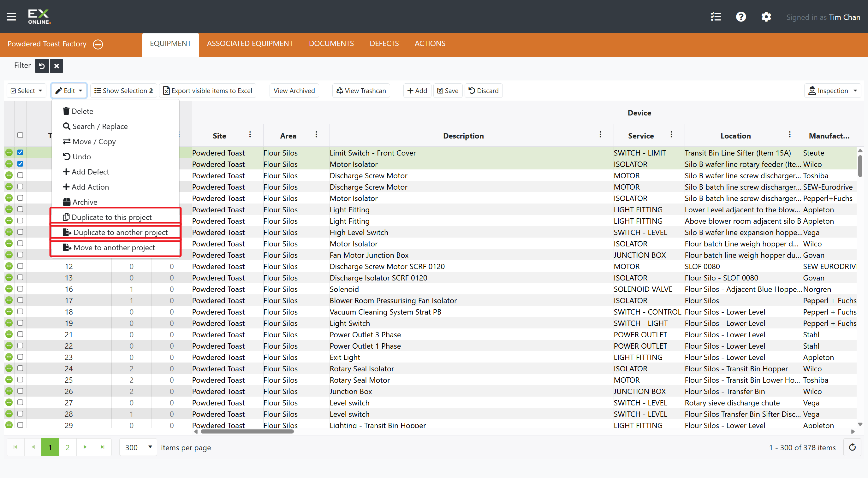The width and height of the screenshot is (868, 478).
Task: Open the Select dropdown
Action: (x=26, y=91)
